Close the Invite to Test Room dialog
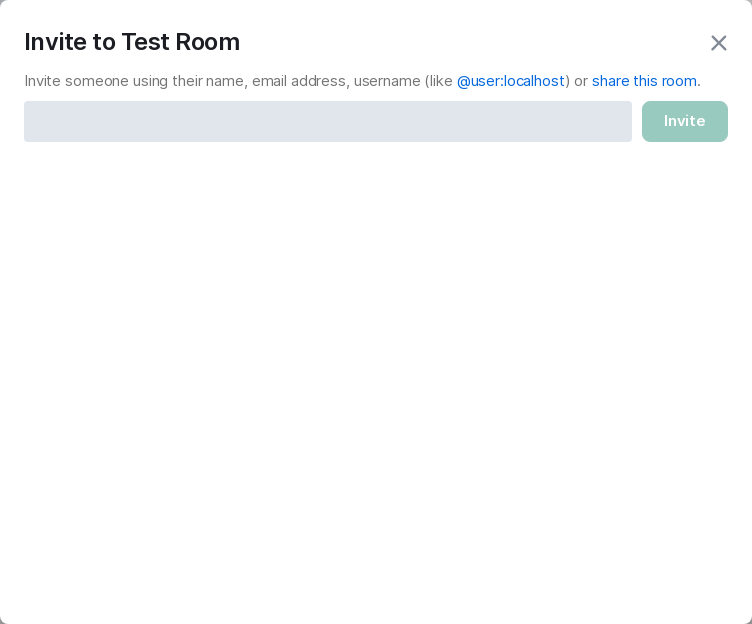752x624 pixels. 719,43
